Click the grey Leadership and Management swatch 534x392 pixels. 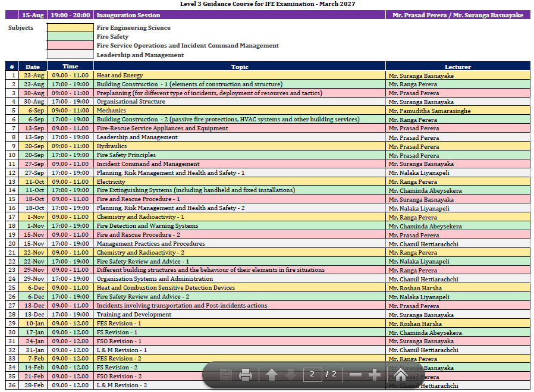coord(70,55)
